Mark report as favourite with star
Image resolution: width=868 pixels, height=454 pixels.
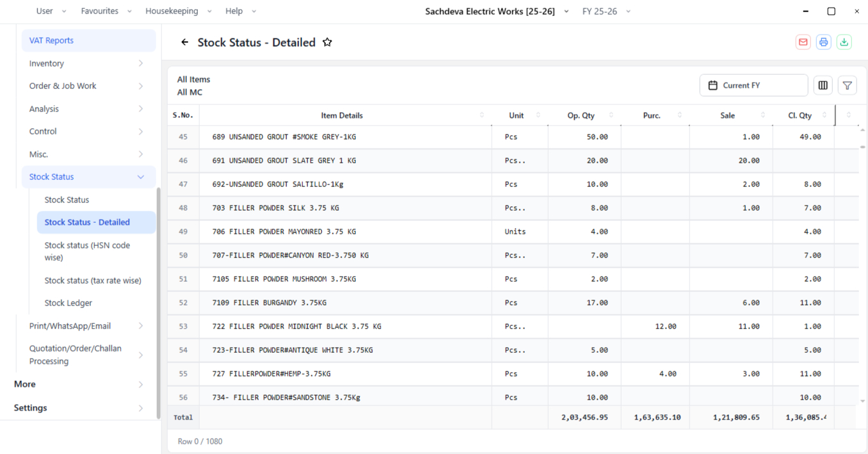pos(327,42)
